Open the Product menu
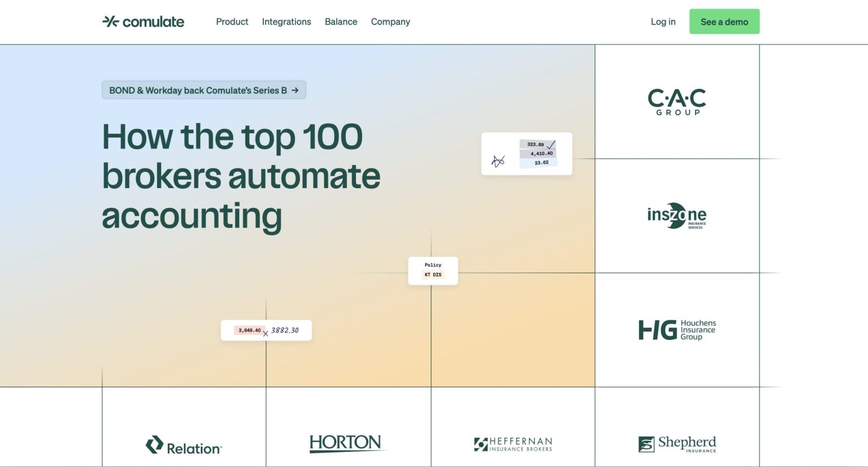 pos(232,21)
